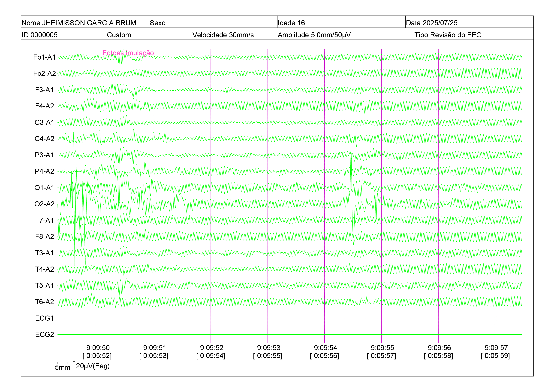The width and height of the screenshot is (554, 392).
Task: Select the P3-A1 channel label
Action: [44, 155]
